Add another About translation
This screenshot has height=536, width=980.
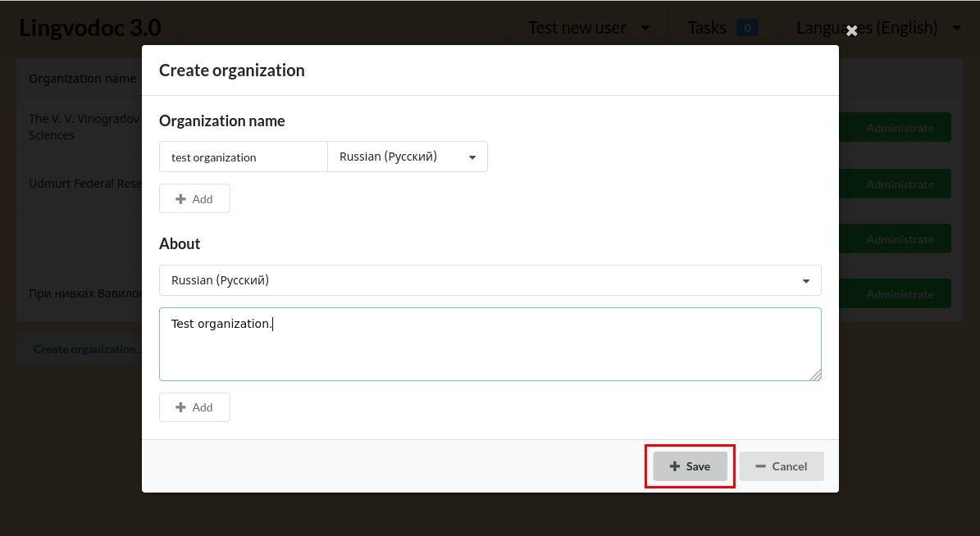194,407
